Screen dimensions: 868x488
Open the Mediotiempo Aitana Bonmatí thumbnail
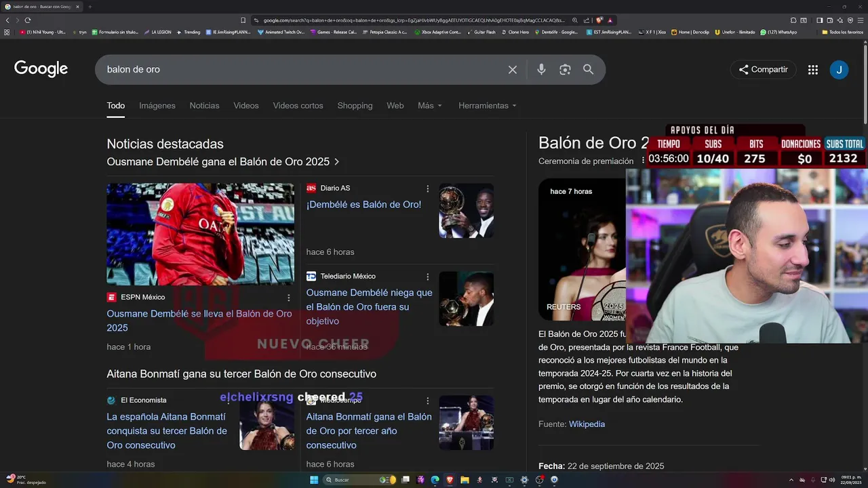[x=466, y=423]
